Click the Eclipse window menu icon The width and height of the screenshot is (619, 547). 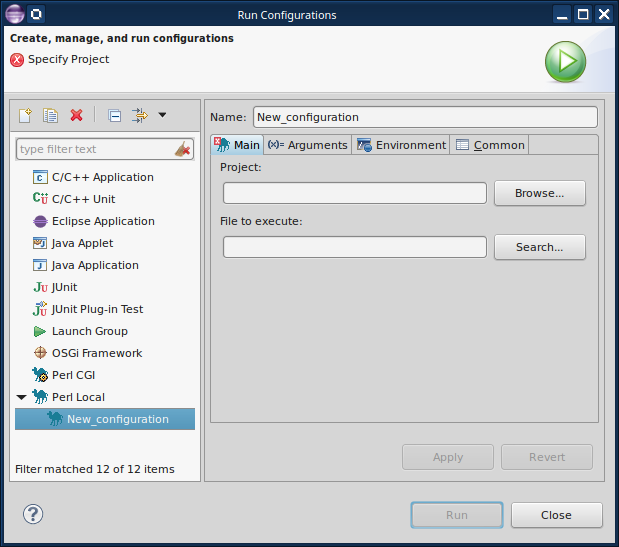click(15, 15)
